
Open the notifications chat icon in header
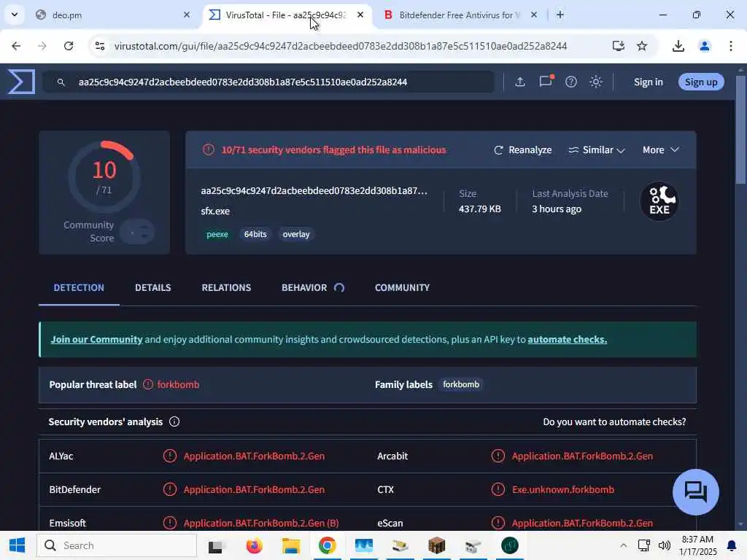pos(546,82)
